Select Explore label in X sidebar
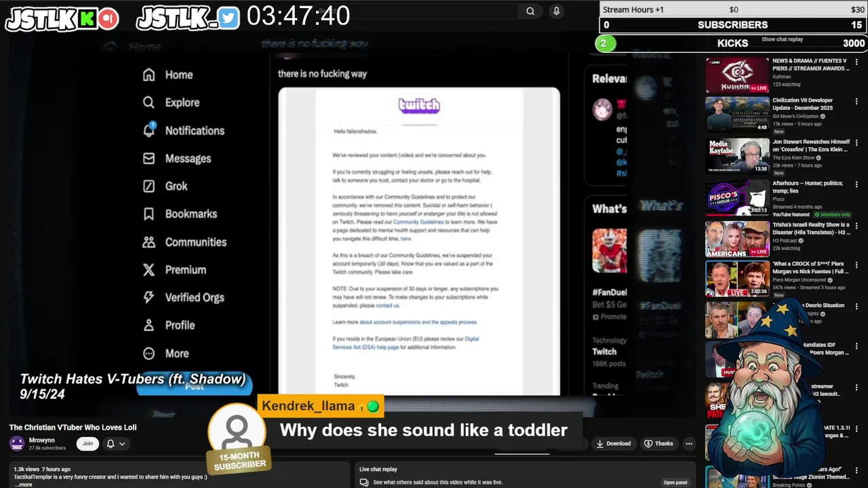Image resolution: width=868 pixels, height=488 pixels. [182, 102]
